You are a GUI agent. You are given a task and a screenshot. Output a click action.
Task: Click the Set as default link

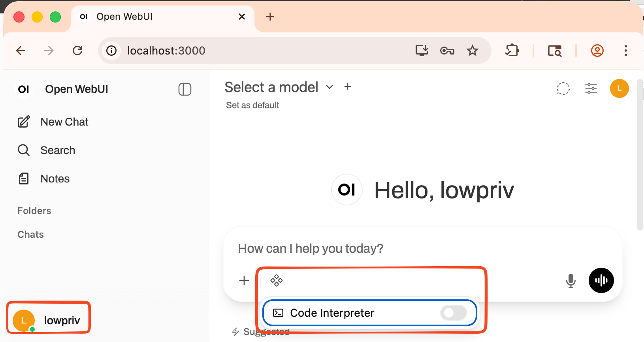pos(252,105)
